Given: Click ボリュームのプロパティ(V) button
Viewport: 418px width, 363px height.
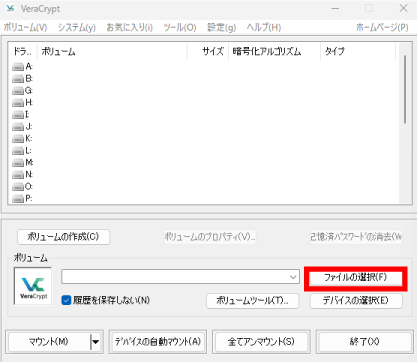Looking at the screenshot, I should tap(210, 237).
